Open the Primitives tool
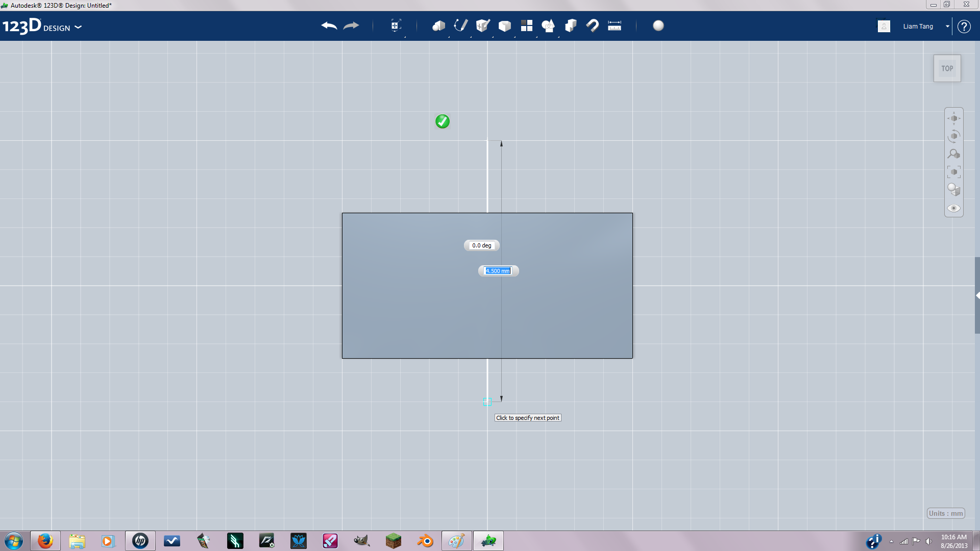 click(438, 26)
